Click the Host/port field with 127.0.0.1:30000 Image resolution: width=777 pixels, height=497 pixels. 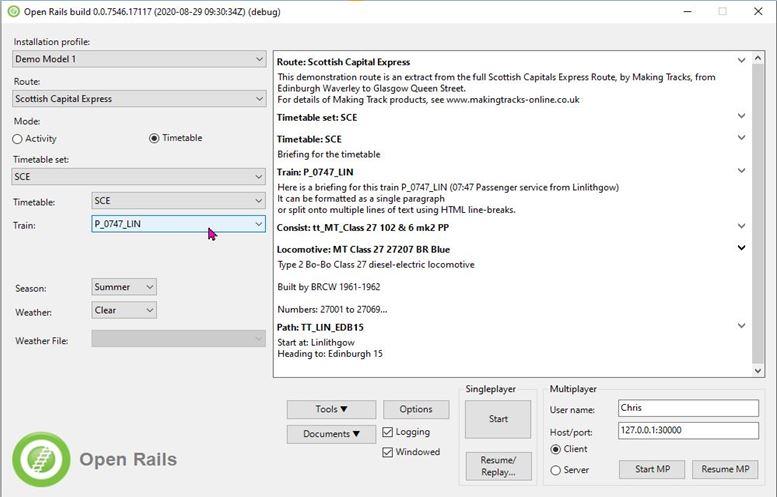tap(688, 431)
